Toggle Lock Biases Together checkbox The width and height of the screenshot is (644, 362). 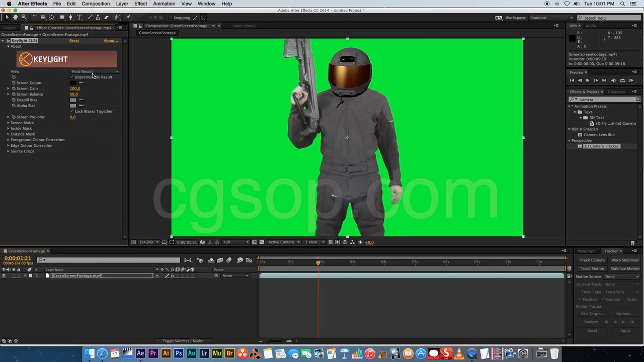[72, 111]
